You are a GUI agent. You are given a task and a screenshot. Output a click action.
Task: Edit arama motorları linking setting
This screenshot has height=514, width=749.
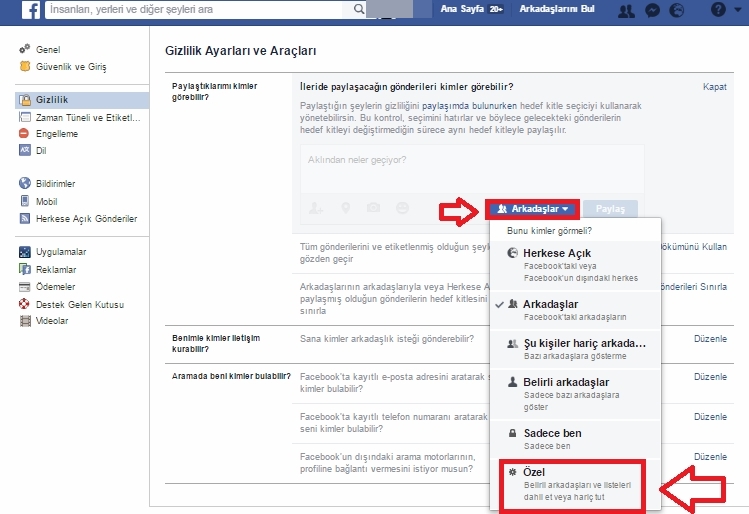[710, 457]
